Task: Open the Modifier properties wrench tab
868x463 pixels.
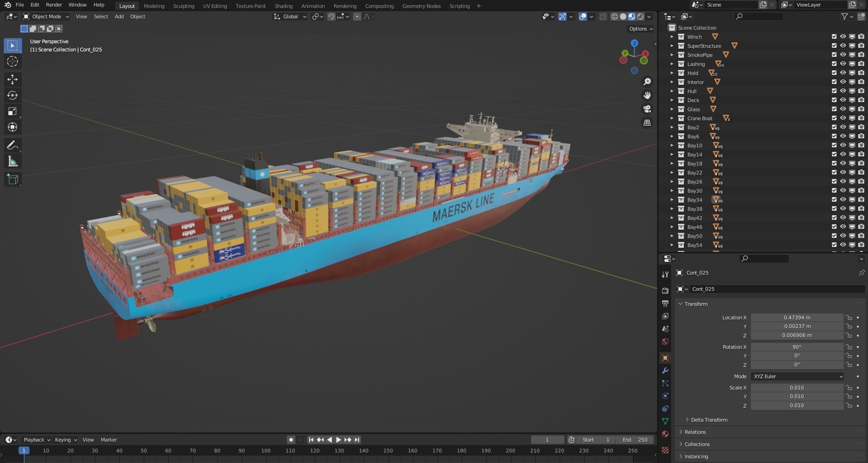Action: pyautogui.click(x=665, y=370)
